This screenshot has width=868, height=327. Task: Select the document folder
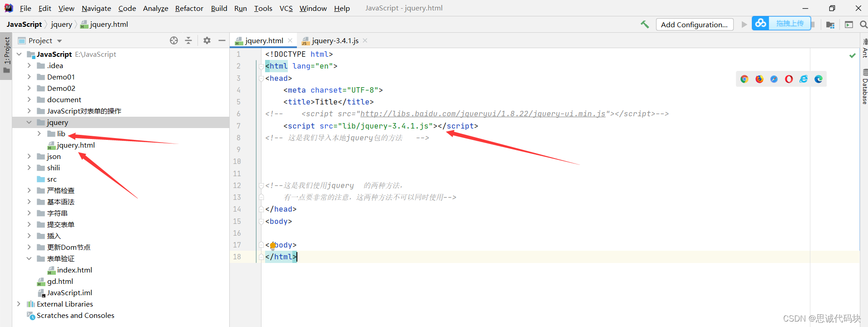click(64, 99)
